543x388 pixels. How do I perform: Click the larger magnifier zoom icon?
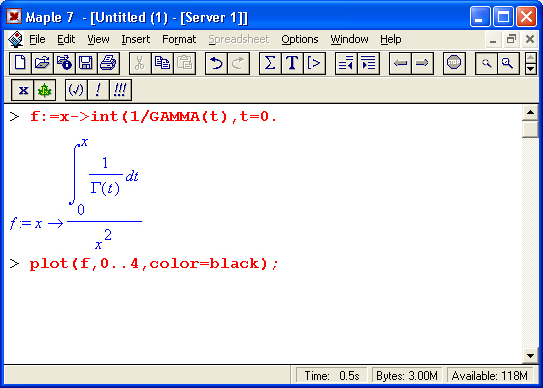[x=508, y=63]
